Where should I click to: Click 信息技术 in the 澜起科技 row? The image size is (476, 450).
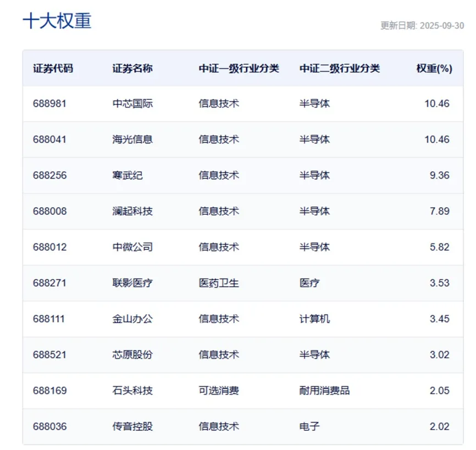pyautogui.click(x=219, y=211)
